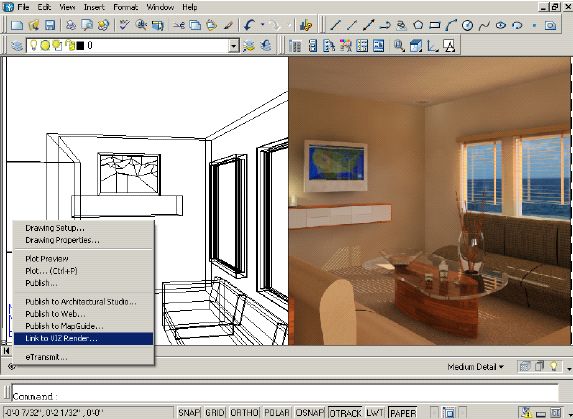
Task: Click the Undo arrow icon
Action: pyautogui.click(x=250, y=25)
